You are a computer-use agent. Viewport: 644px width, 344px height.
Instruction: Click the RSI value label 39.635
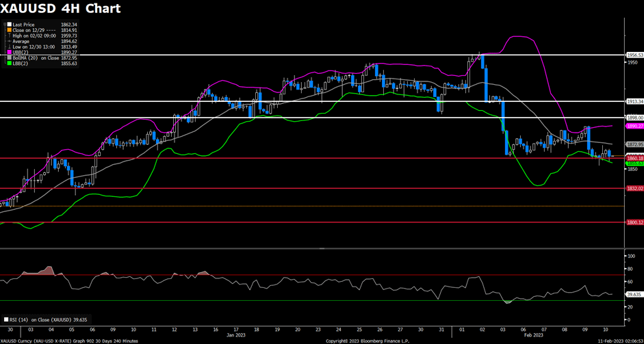point(634,294)
